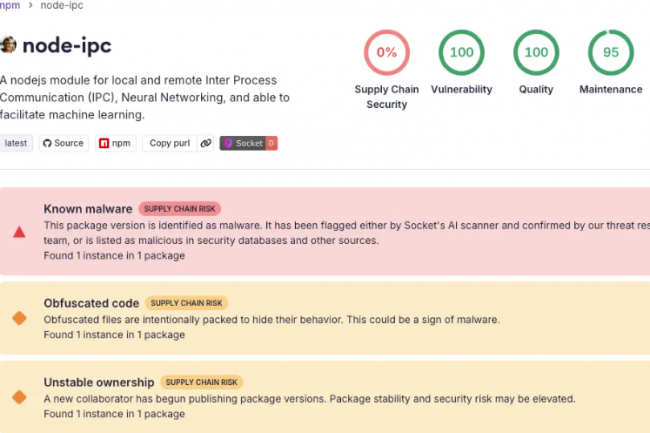Click the Obfuscated code diamond icon
The image size is (650, 433).
click(19, 318)
